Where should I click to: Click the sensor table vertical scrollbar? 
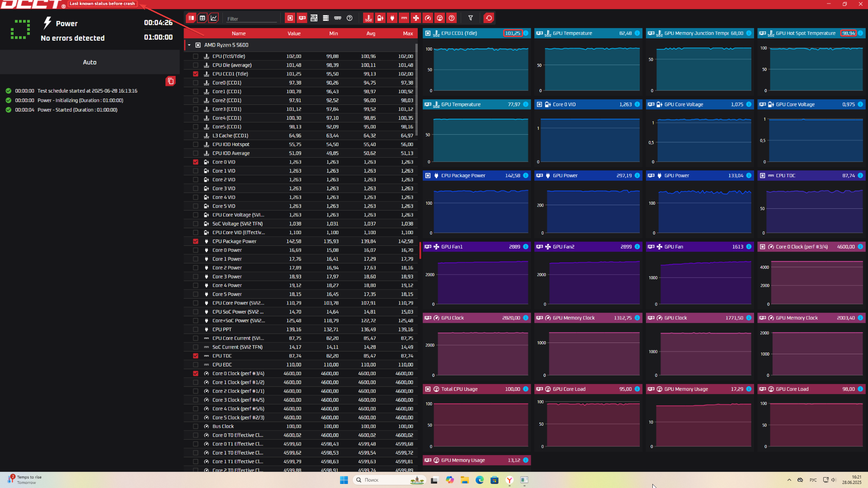tap(416, 90)
